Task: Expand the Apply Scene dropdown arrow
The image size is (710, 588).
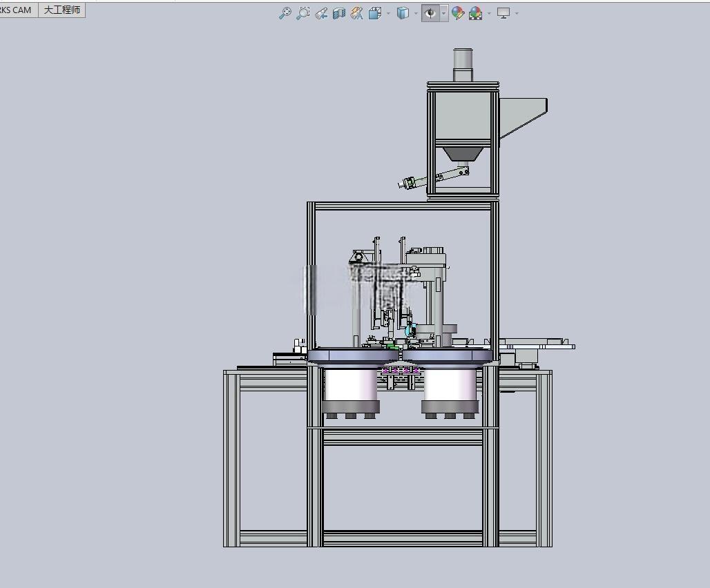Action: [x=489, y=14]
